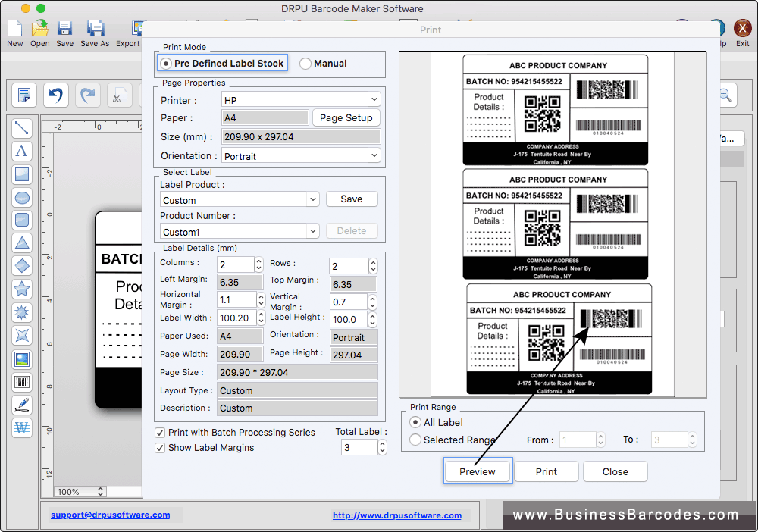This screenshot has width=758, height=532.
Task: Click the Redo arrow icon
Action: tap(87, 95)
